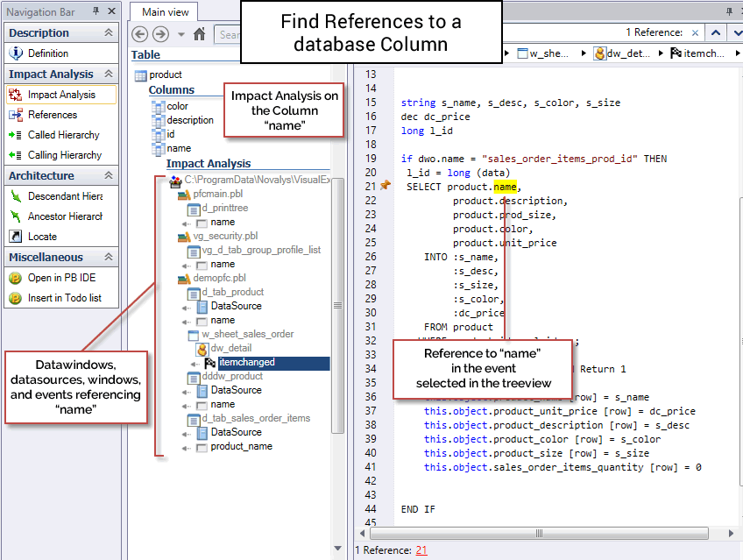The width and height of the screenshot is (743, 560).
Task: Collapse the Description section
Action: (109, 32)
